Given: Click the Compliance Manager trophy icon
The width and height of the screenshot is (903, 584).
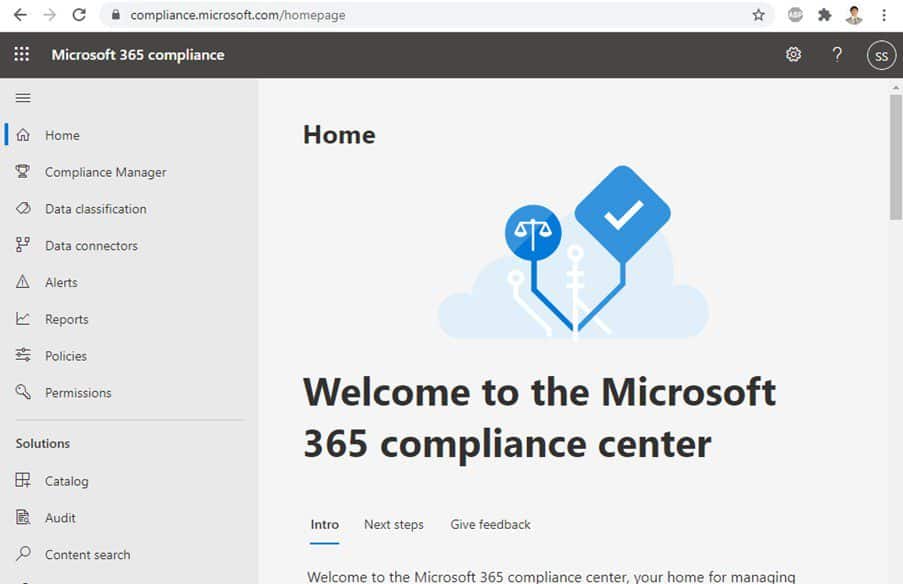Looking at the screenshot, I should tap(23, 172).
